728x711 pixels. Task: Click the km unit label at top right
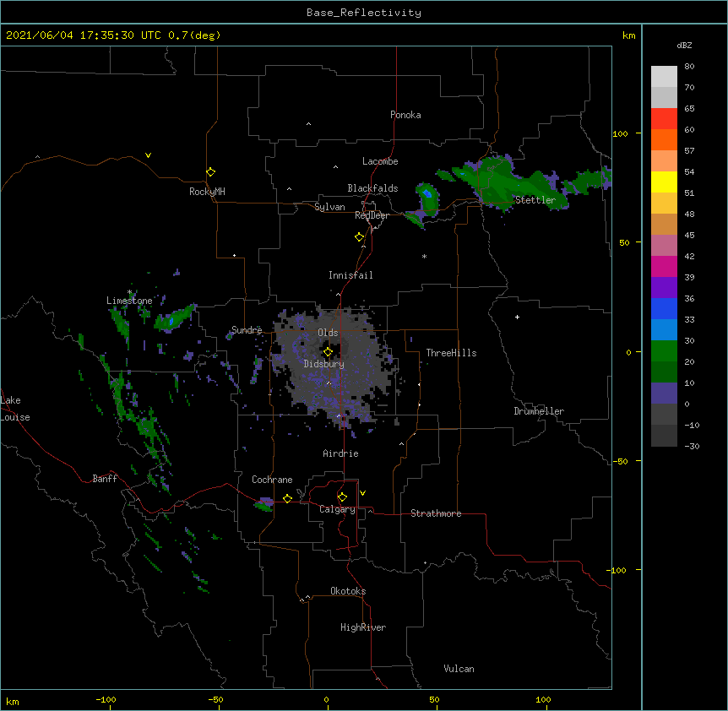(628, 35)
